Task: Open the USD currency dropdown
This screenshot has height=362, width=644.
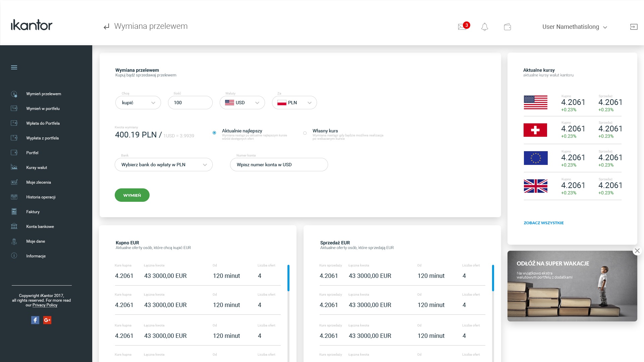Action: tap(242, 103)
